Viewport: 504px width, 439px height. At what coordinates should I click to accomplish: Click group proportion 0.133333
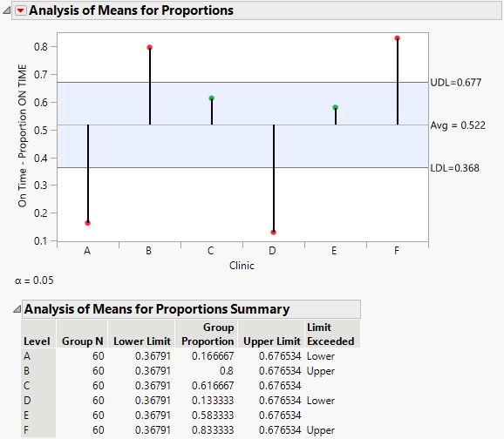(213, 401)
